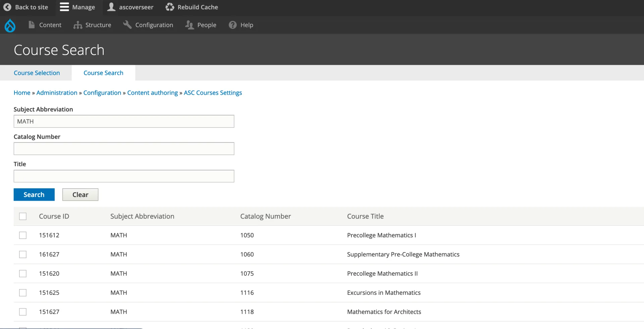Open the Content menu label
This screenshot has width=644, height=329.
50,25
